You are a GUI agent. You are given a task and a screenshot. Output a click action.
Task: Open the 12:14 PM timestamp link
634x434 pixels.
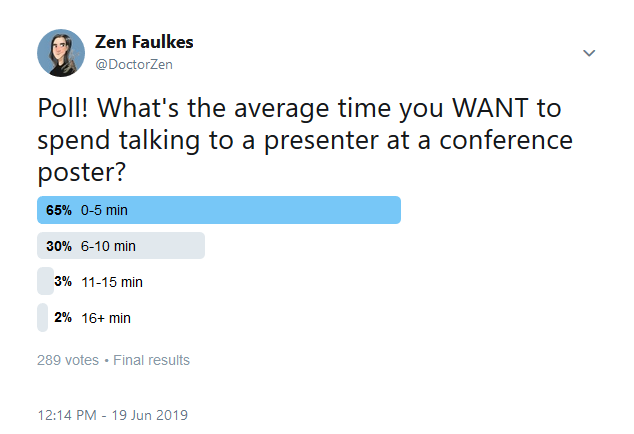[x=67, y=415]
